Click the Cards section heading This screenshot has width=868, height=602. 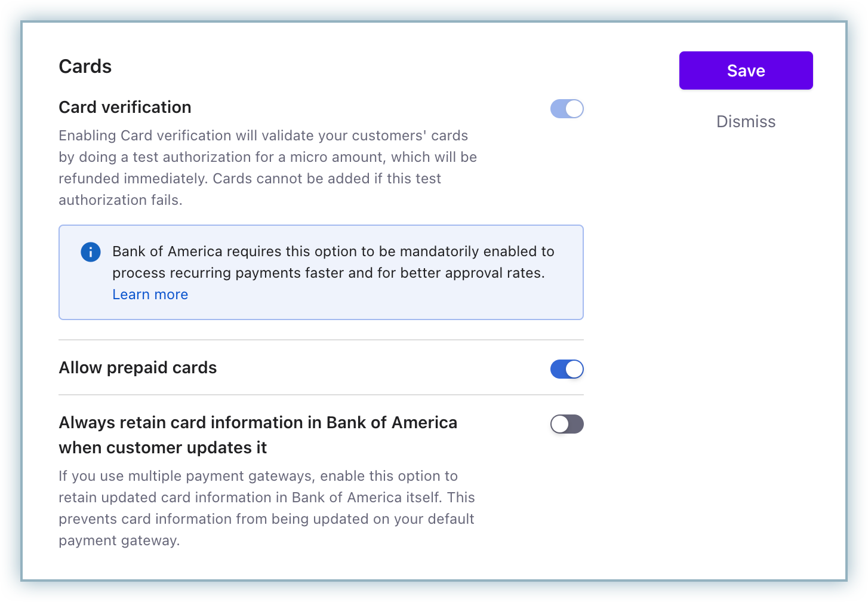[x=85, y=66]
